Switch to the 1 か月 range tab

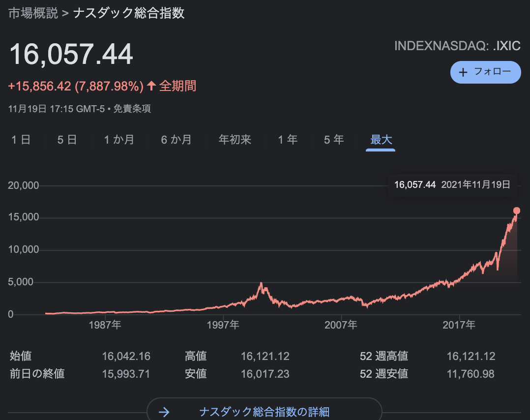[119, 140]
